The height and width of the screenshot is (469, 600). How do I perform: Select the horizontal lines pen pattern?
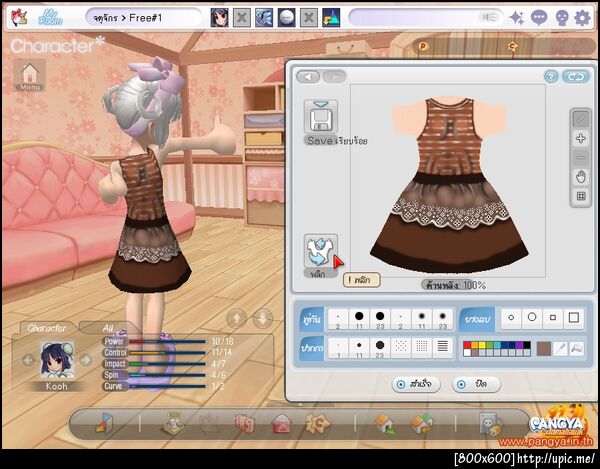pyautogui.click(x=442, y=347)
